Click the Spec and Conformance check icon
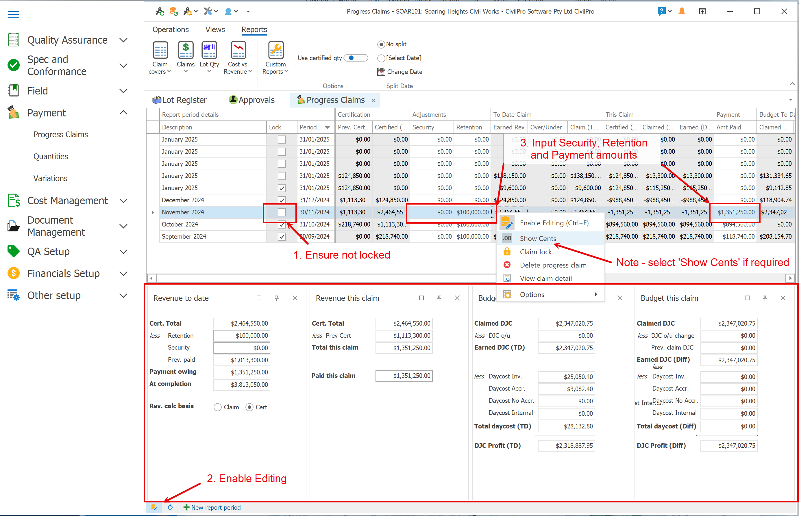 (x=14, y=65)
